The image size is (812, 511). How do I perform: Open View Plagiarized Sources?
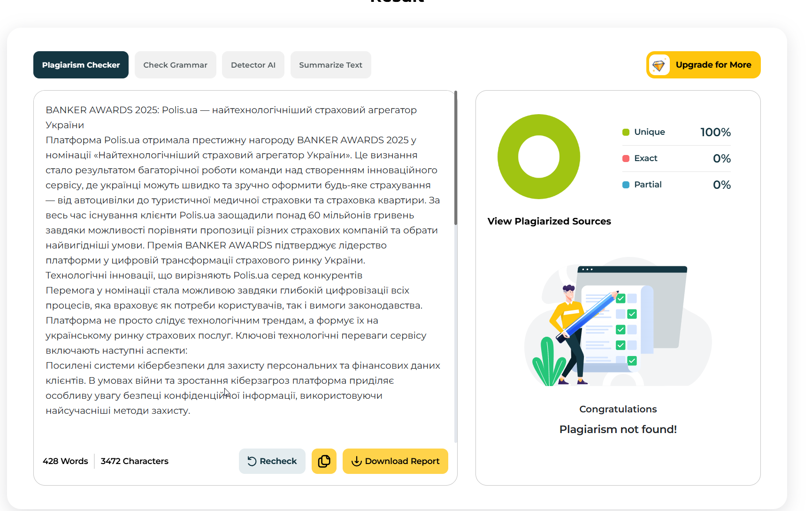[549, 221]
